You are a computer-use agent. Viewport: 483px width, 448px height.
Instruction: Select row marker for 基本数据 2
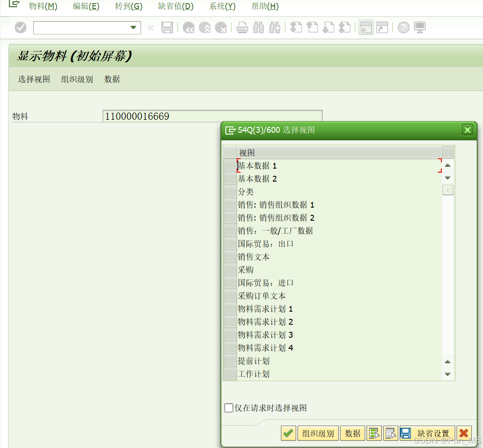coord(230,178)
